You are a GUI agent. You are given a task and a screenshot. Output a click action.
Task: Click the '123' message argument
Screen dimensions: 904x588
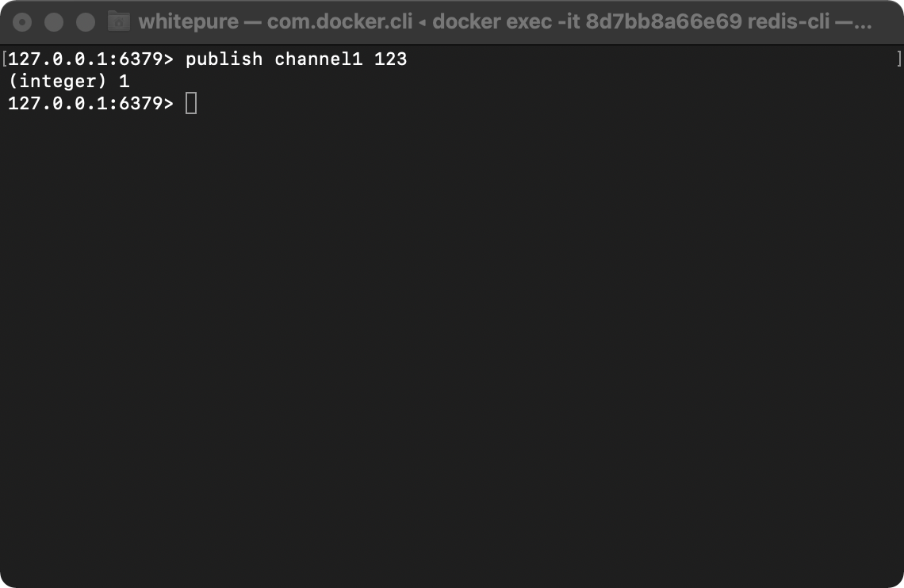[x=390, y=59]
